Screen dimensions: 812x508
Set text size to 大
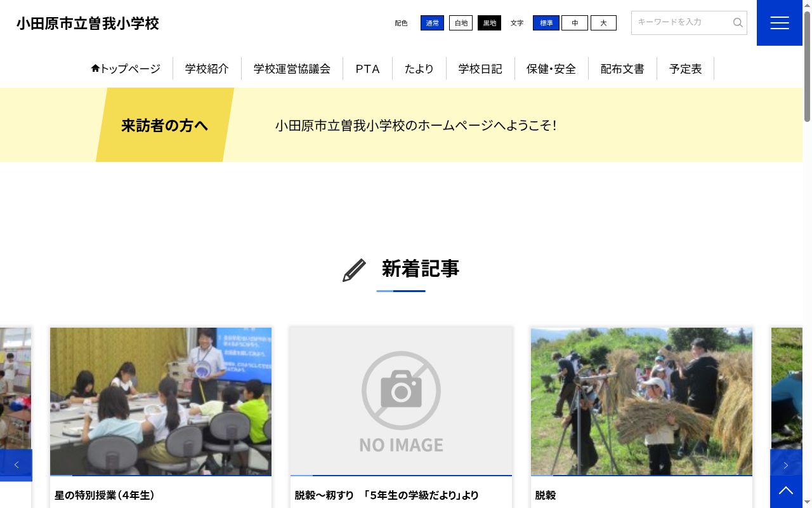[x=603, y=23]
